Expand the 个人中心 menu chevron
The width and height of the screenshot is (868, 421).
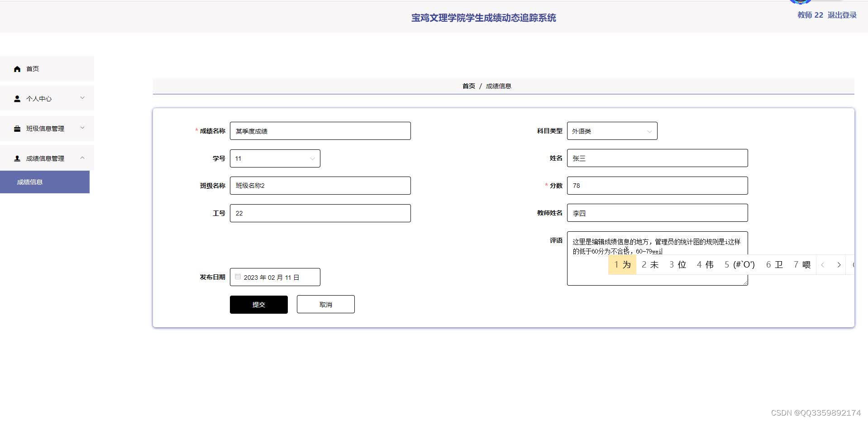click(82, 98)
